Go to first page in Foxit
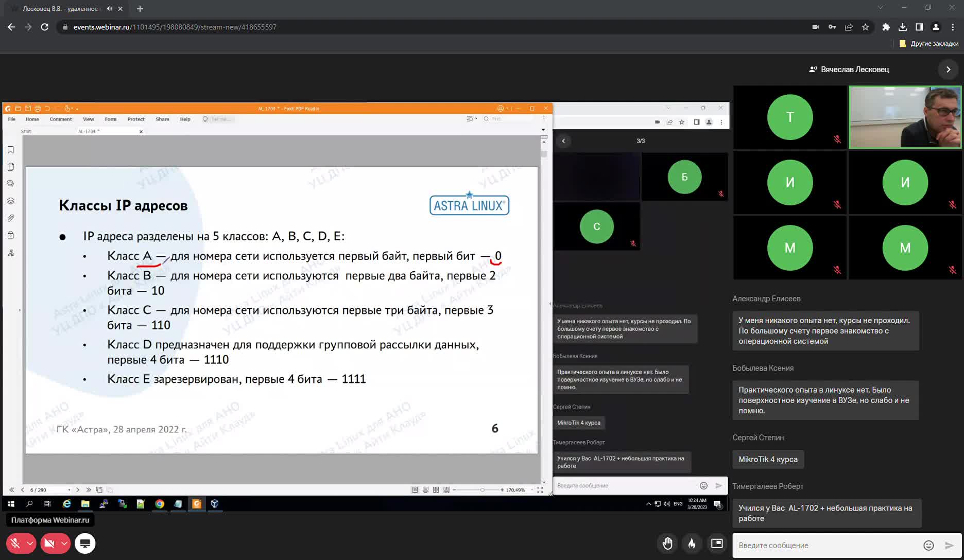This screenshot has width=964, height=560. pyautogui.click(x=12, y=490)
